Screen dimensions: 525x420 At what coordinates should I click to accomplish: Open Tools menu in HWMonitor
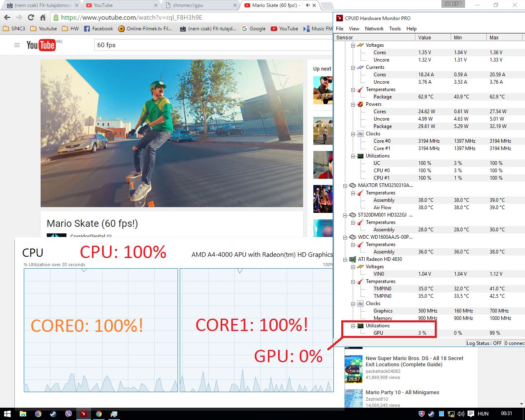[x=395, y=29]
